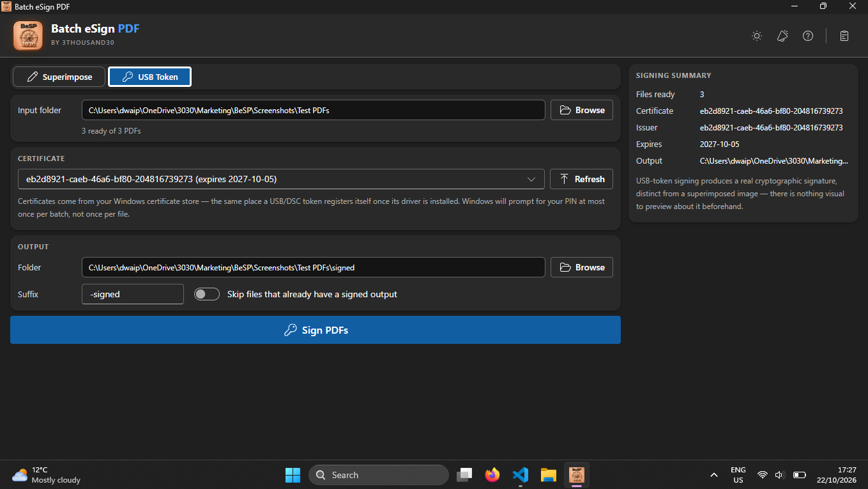This screenshot has height=489, width=868.
Task: Click the output Folder path field
Action: (314, 267)
